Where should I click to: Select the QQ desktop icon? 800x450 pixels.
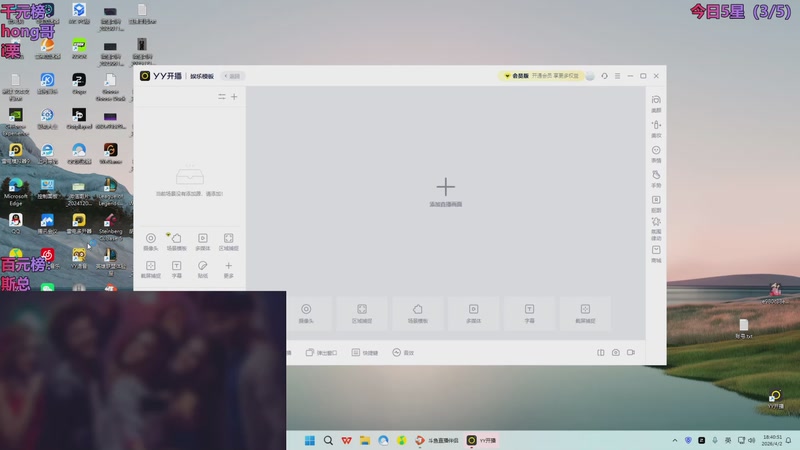[x=16, y=223]
